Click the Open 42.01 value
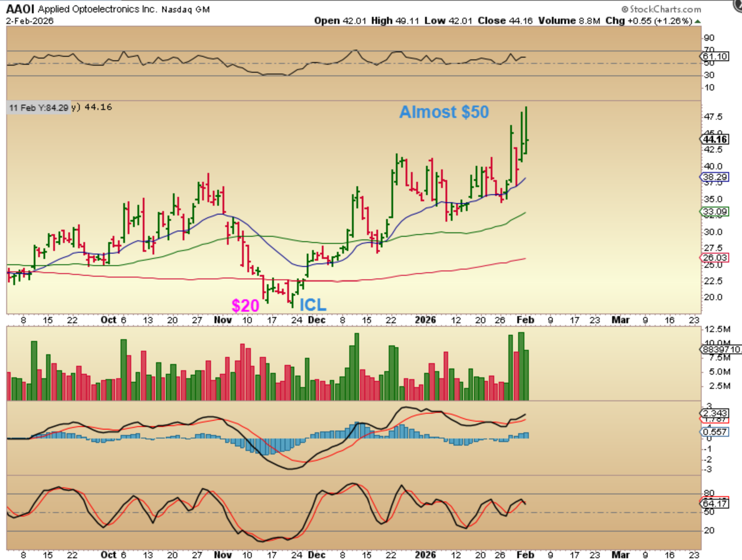The height and width of the screenshot is (560, 742). coord(340,20)
